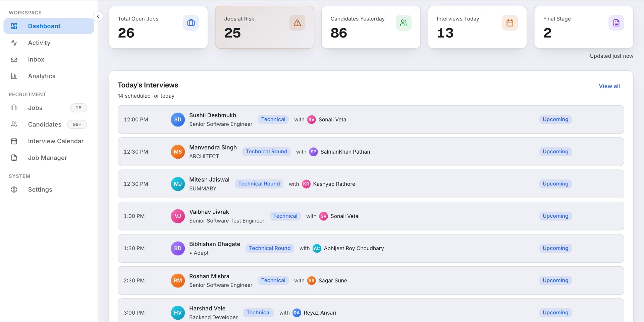Click the Upcoming status for Roshan Mishra
Image resolution: width=644 pixels, height=322 pixels.
tap(555, 280)
